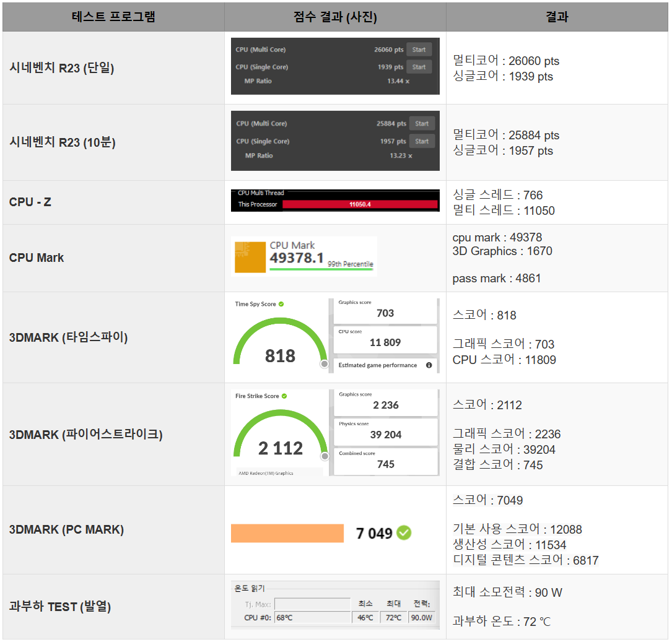
Task: Click Time Spy Graphics score 703 box
Action: click(x=385, y=311)
